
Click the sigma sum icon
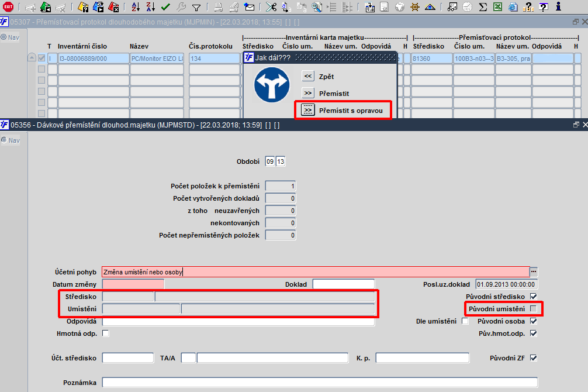483,7
